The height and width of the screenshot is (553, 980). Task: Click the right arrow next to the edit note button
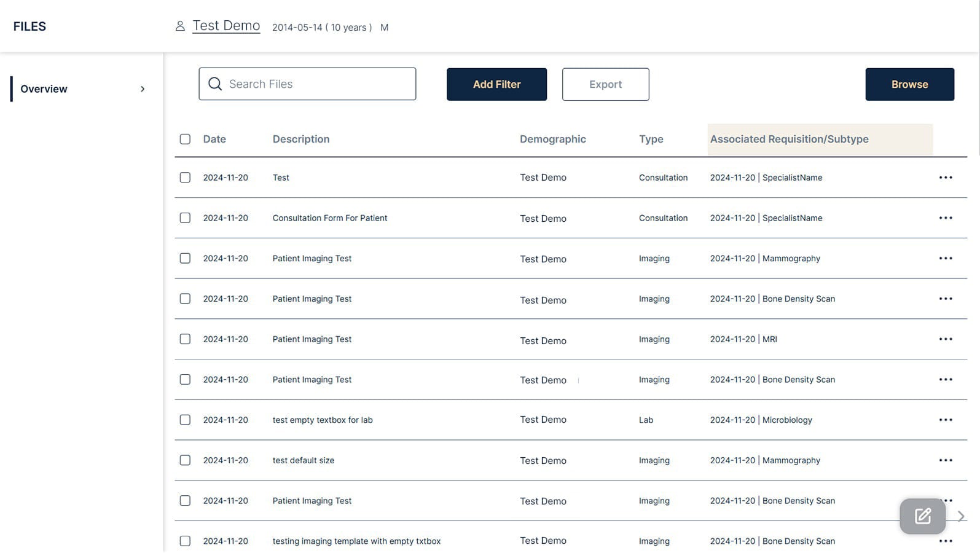coord(961,516)
